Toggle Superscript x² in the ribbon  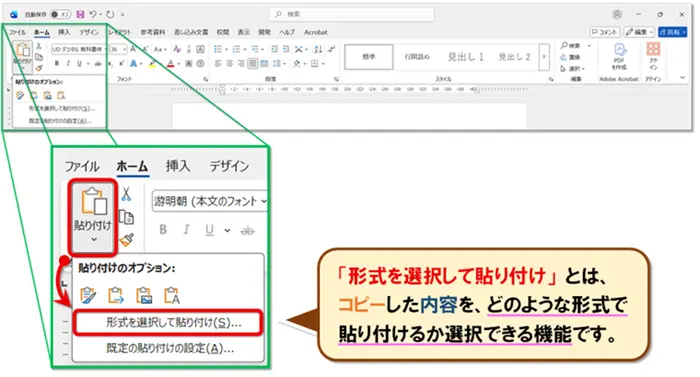point(121,64)
